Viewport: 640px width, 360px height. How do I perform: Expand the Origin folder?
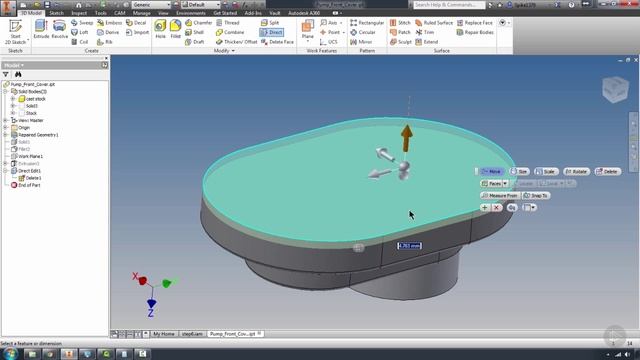click(x=6, y=127)
